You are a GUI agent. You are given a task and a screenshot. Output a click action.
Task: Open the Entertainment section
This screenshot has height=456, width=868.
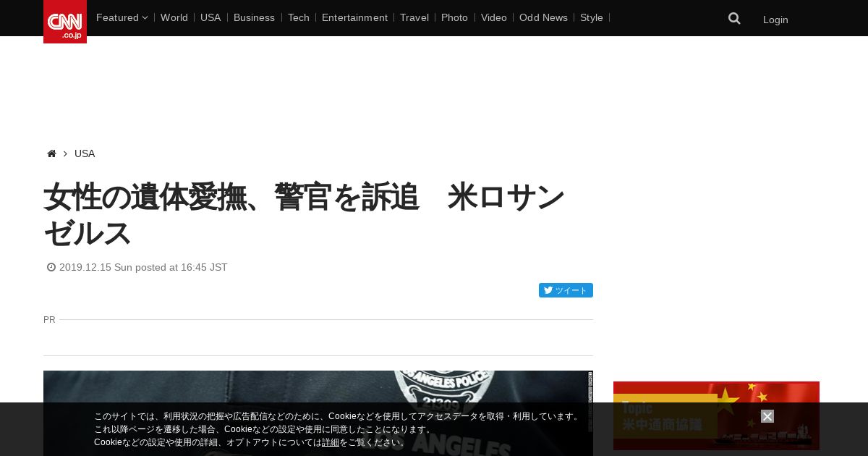pyautogui.click(x=354, y=17)
